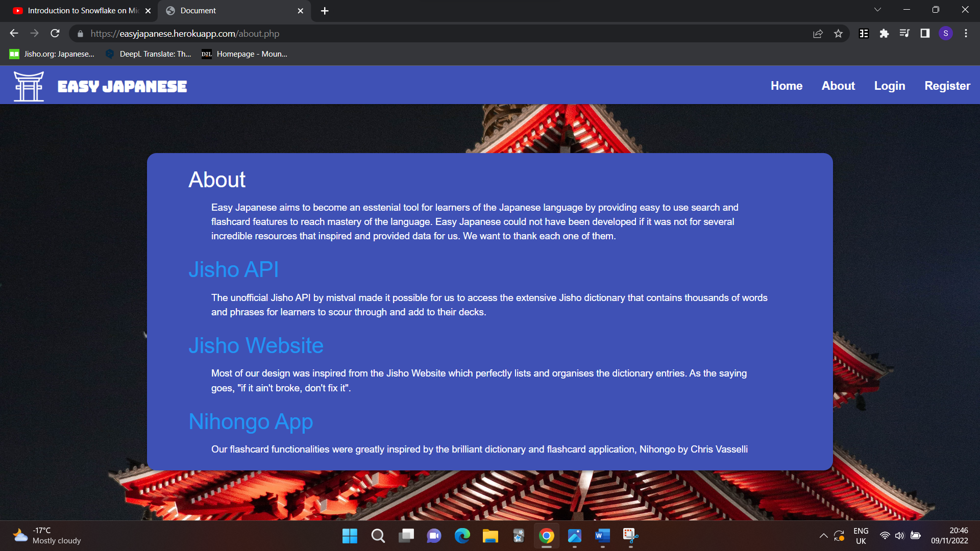
Task: Open Chrome three-dot menu
Action: [966, 34]
